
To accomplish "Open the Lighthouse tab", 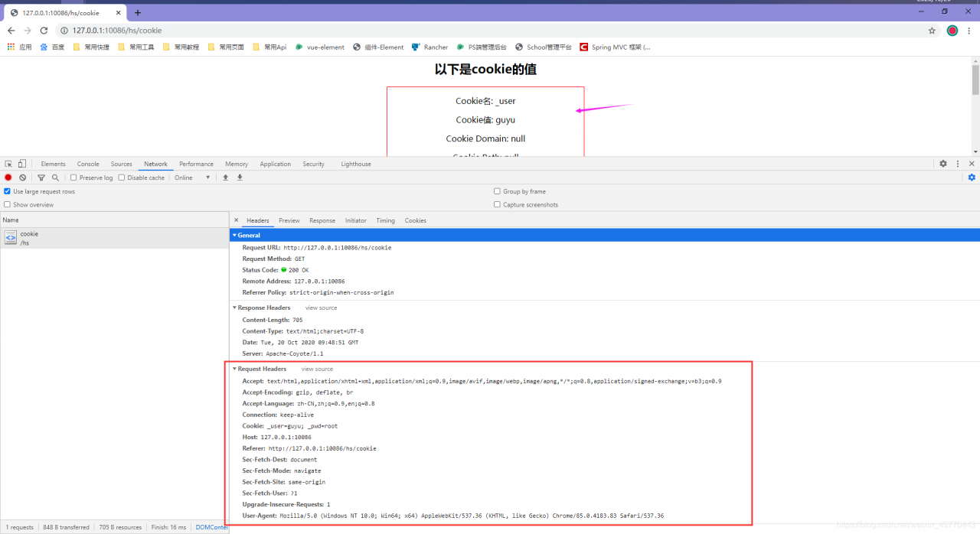I will click(356, 164).
